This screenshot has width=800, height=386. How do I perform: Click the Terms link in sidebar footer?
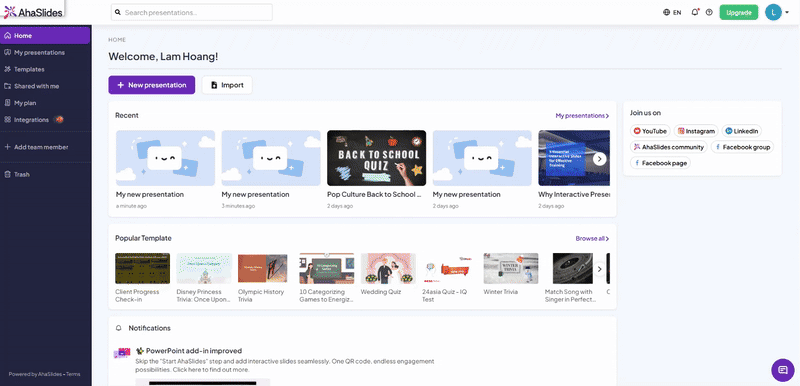click(73, 374)
